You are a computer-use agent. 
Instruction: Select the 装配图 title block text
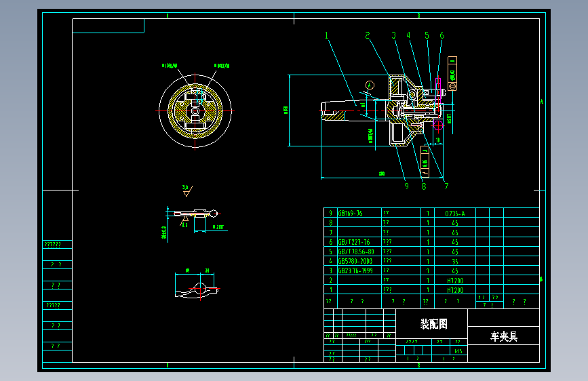point(433,324)
